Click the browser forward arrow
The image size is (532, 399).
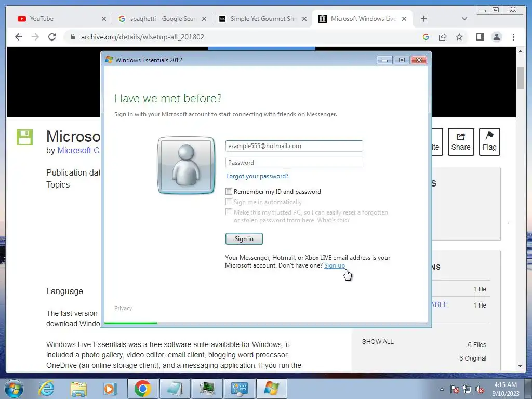(x=35, y=37)
